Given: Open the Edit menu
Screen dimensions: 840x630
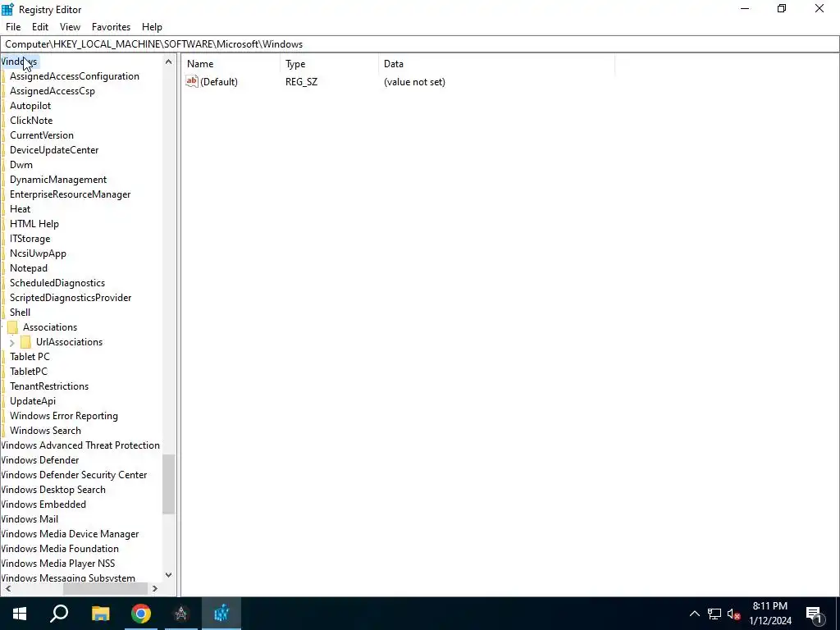Looking at the screenshot, I should [40, 27].
